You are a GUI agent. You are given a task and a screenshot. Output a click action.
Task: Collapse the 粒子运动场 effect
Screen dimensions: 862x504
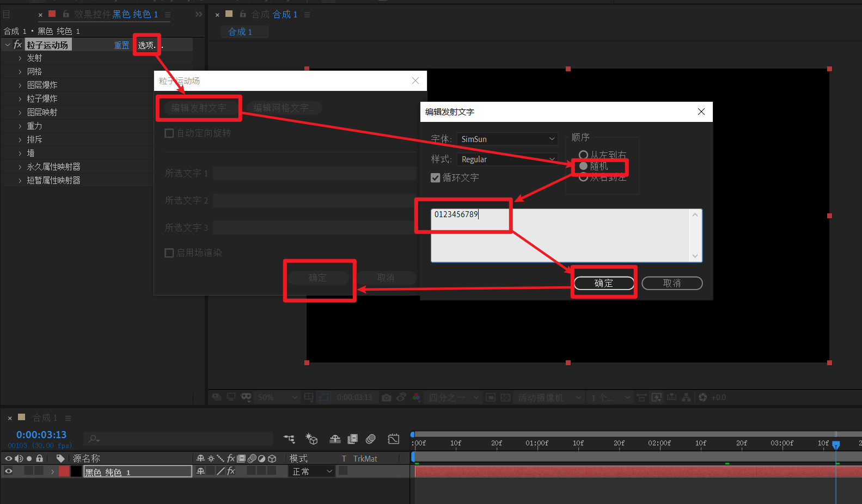point(8,45)
